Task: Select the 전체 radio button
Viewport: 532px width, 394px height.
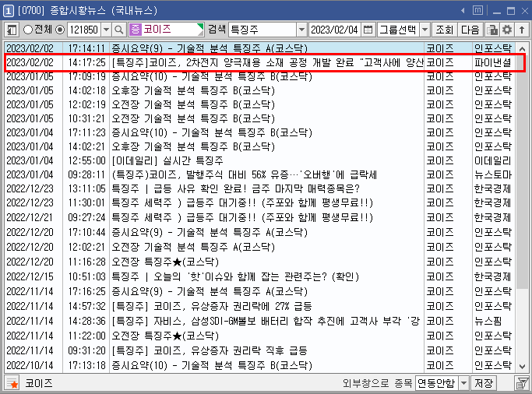Action: pos(28,30)
